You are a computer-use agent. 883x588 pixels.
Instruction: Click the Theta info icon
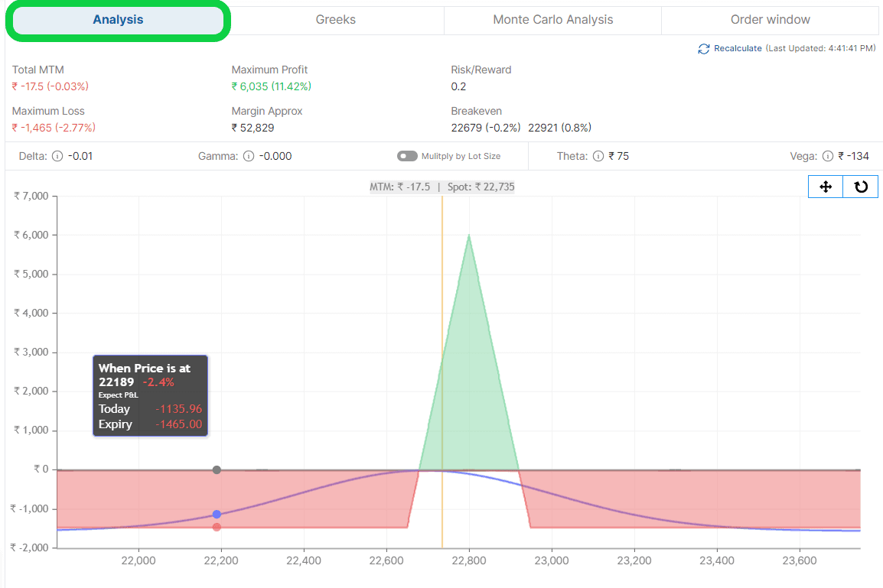598,156
